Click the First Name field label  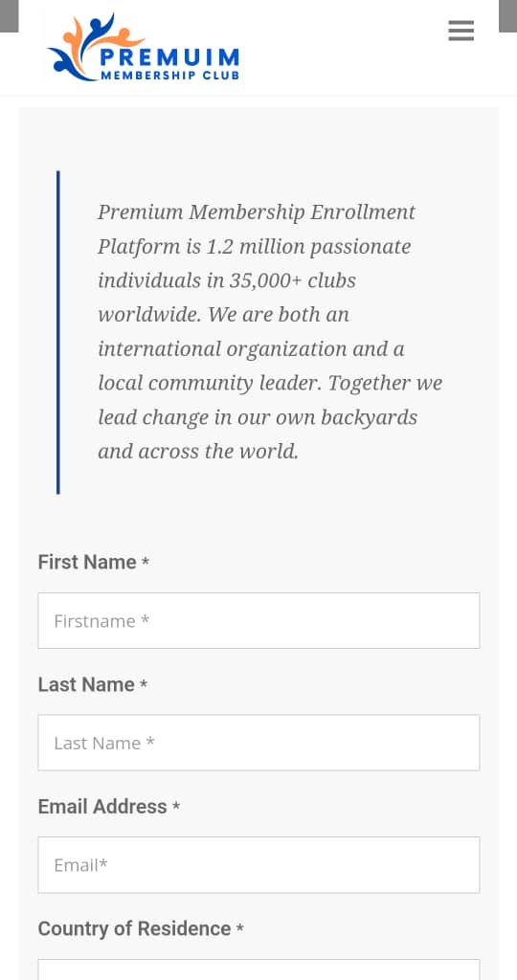87,562
